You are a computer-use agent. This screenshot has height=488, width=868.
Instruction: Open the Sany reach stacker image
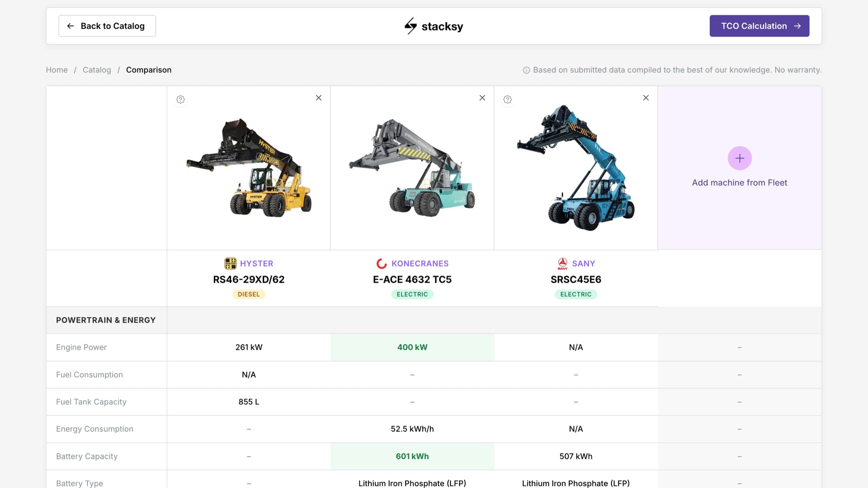576,168
